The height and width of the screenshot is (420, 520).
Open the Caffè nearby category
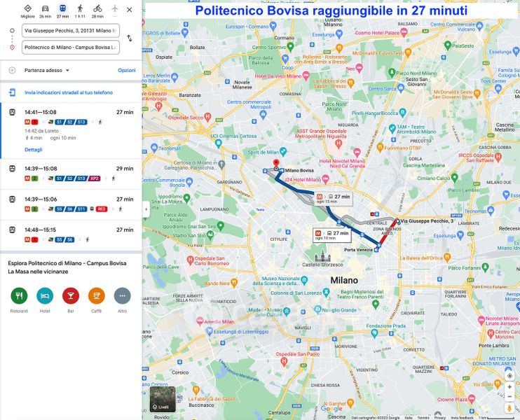point(97,296)
